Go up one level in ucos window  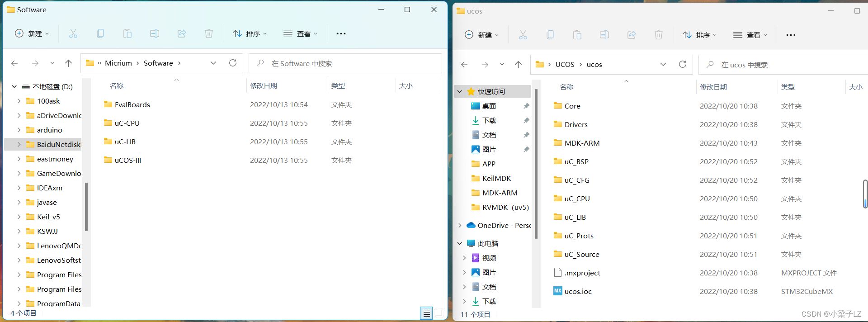[518, 65]
